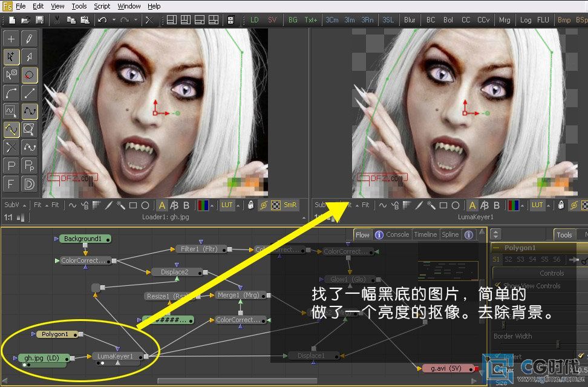Toggle SmR in the Loader1 viewer

coord(290,205)
